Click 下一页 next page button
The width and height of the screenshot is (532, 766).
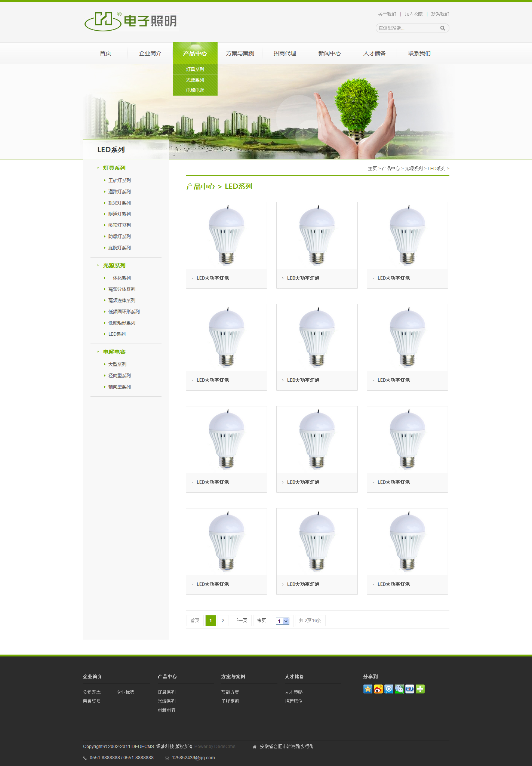(x=240, y=621)
